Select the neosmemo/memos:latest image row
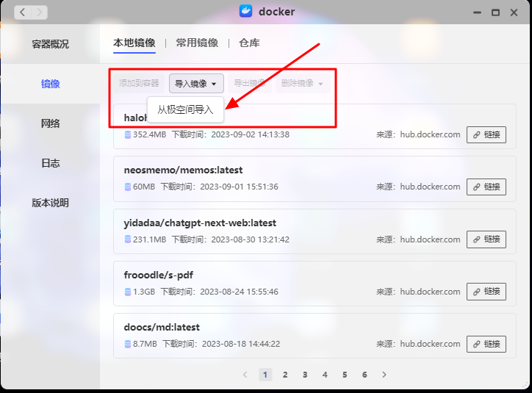The image size is (532, 393). pyautogui.click(x=314, y=179)
